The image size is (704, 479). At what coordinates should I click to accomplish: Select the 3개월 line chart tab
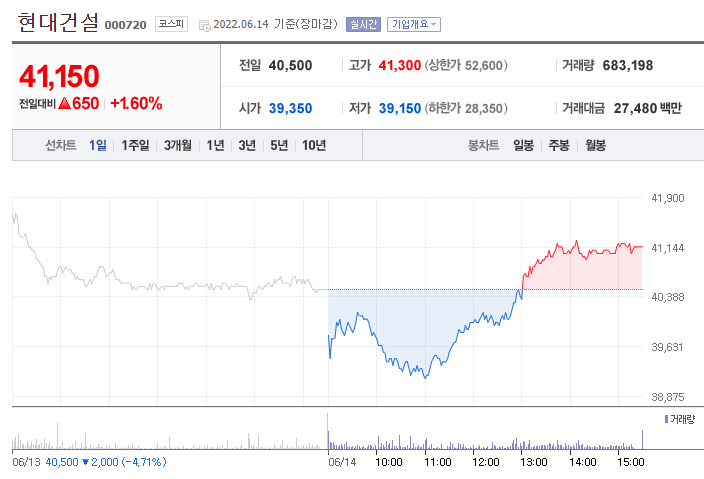178,145
